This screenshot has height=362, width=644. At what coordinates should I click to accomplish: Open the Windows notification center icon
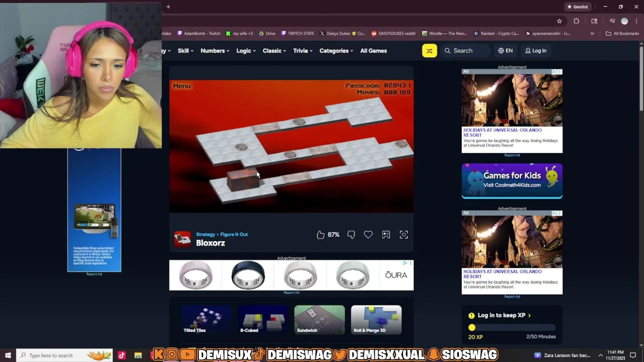(x=633, y=355)
